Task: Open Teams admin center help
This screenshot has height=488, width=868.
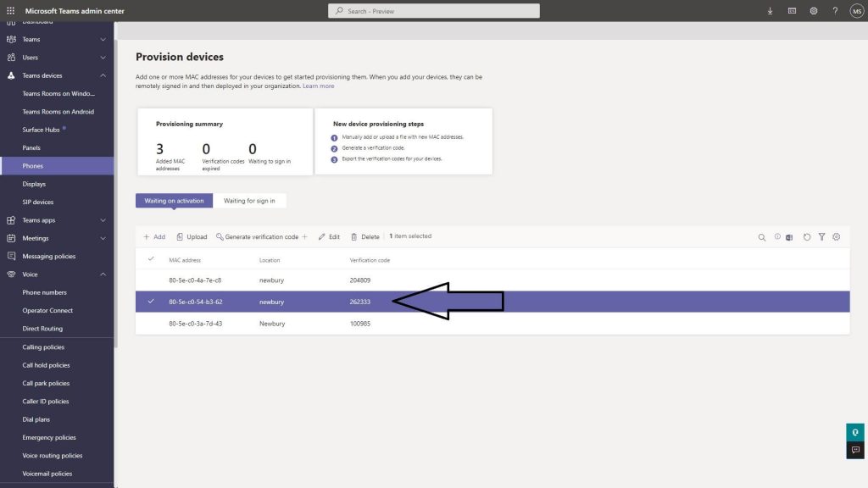Action: pyautogui.click(x=835, y=10)
